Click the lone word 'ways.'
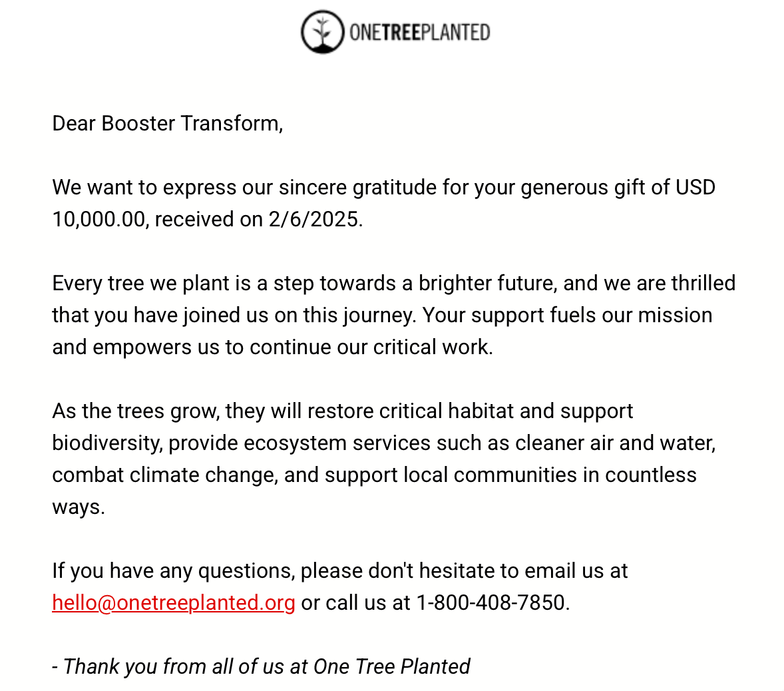Image resolution: width=784 pixels, height=691 pixels. pos(79,507)
